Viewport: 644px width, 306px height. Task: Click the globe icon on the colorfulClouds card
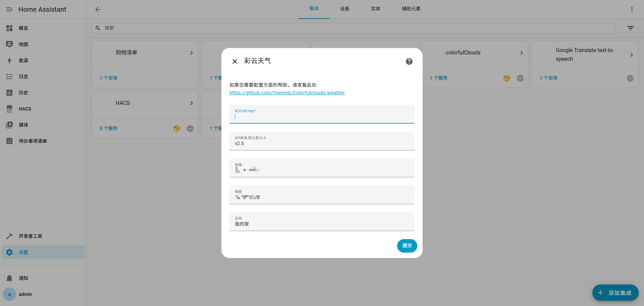[x=520, y=78]
